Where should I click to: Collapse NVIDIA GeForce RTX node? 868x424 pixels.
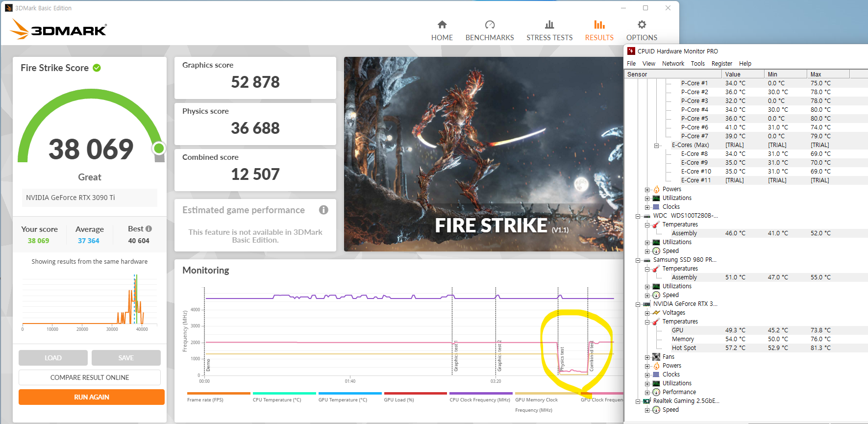[x=638, y=304]
